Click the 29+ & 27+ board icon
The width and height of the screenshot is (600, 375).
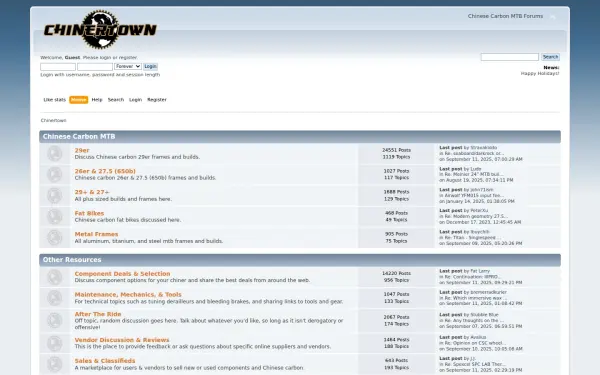point(55,196)
